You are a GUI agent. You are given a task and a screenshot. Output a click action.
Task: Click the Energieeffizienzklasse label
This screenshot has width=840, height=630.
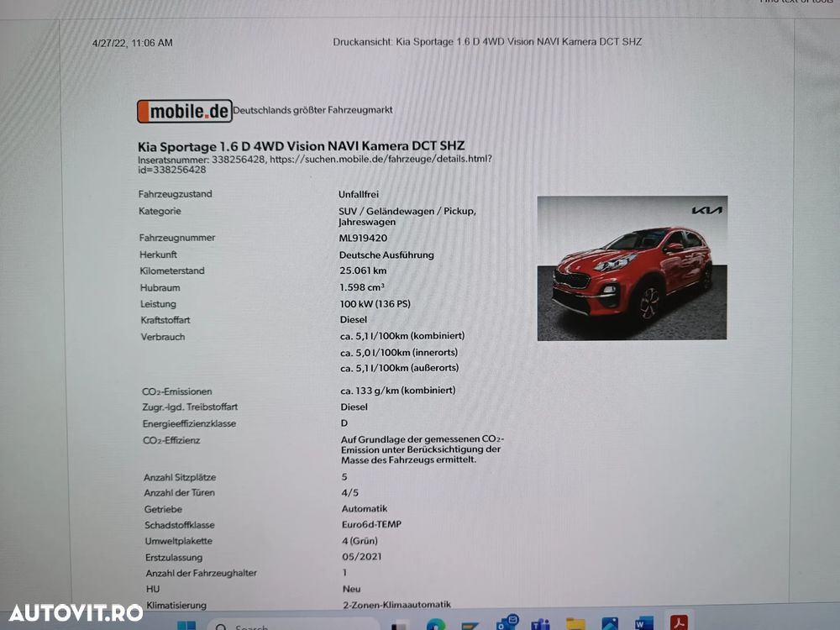[189, 423]
